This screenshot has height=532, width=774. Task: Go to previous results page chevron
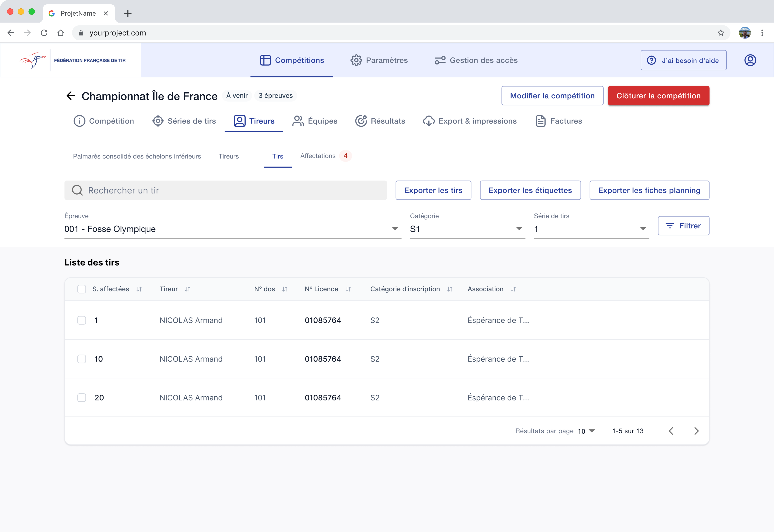pyautogui.click(x=671, y=431)
